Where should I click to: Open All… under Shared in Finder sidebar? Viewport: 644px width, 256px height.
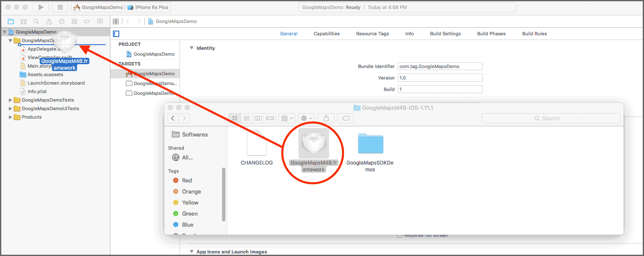(183, 157)
